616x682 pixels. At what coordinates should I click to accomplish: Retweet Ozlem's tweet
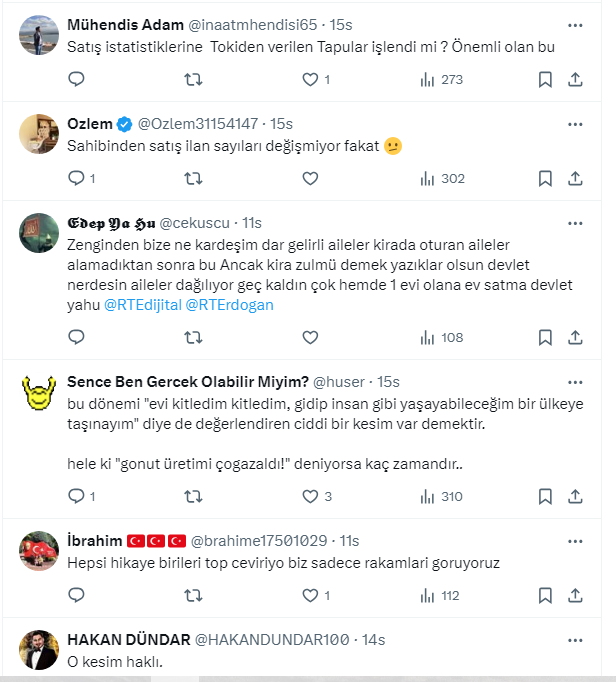click(194, 179)
